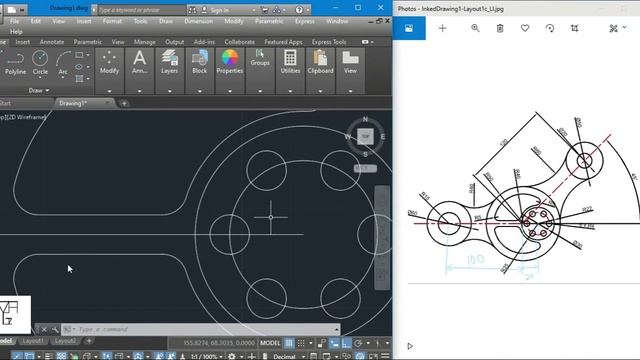Open the Format menu
Screen dimensions: 640x360
click(112, 21)
